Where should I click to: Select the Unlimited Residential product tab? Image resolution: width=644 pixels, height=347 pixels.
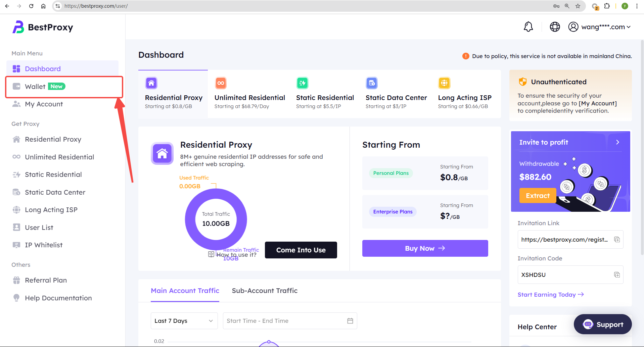(249, 94)
